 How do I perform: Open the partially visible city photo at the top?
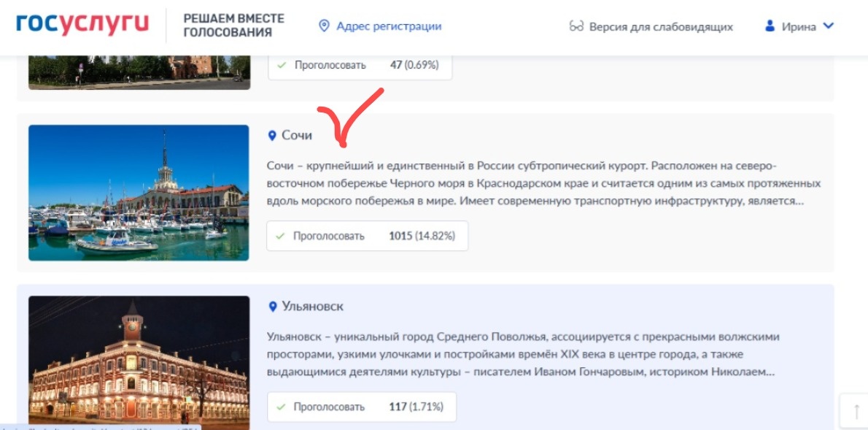pyautogui.click(x=139, y=72)
